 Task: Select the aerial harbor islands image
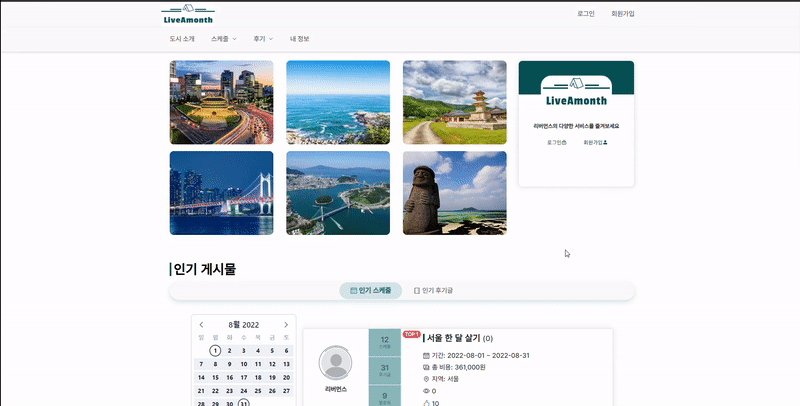[338, 193]
